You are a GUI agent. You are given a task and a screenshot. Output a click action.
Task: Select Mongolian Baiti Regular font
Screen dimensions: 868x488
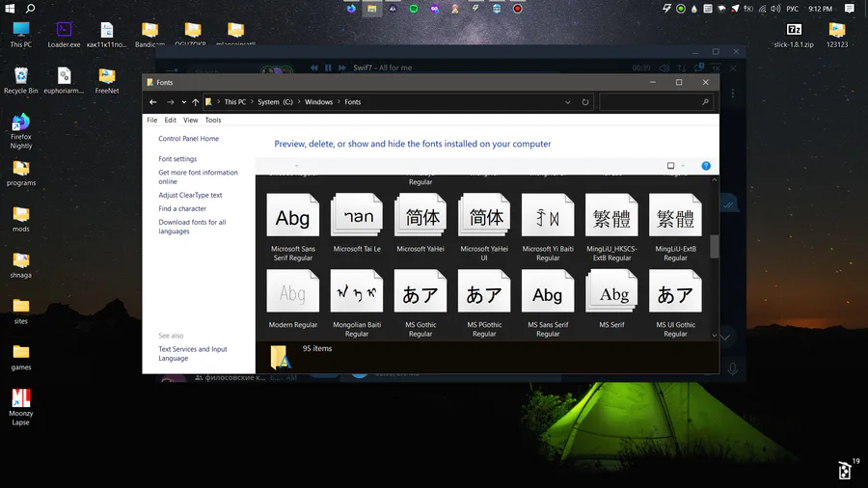pos(357,304)
